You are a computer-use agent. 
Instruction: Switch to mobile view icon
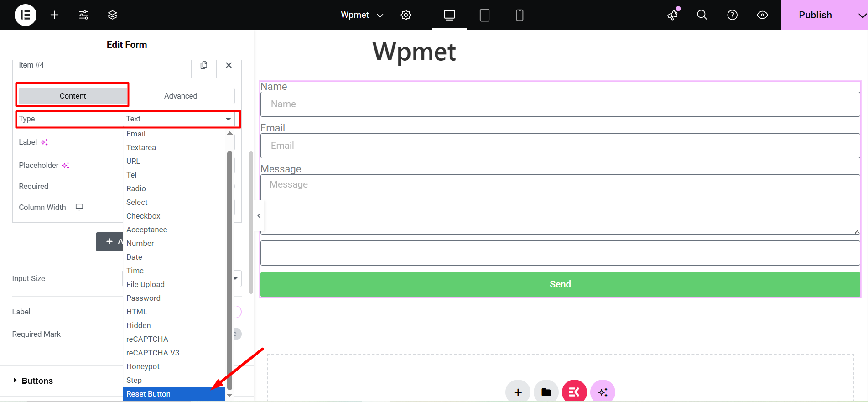[520, 15]
